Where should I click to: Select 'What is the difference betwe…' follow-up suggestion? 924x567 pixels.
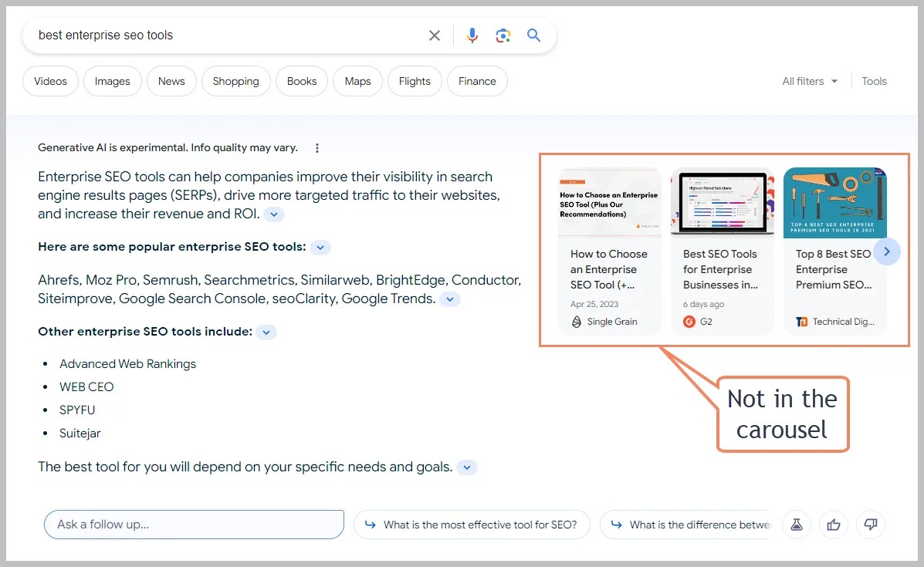686,524
